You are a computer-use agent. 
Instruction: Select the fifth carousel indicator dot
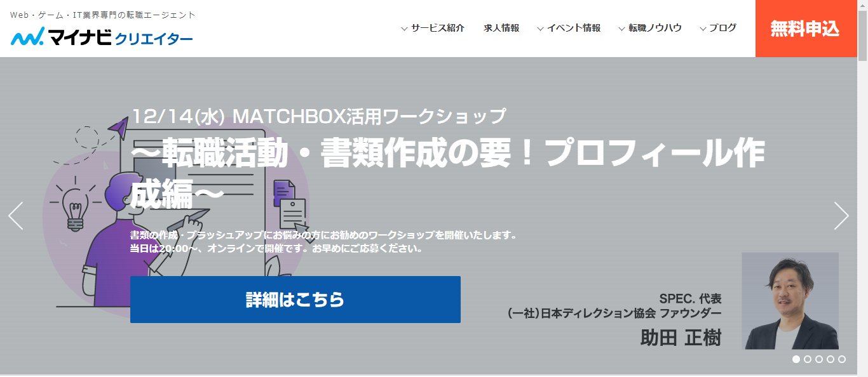[842, 359]
